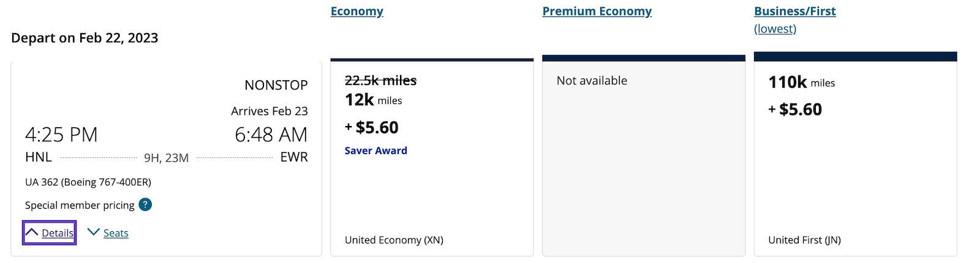This screenshot has height=263, width=980.
Task: Expand the Seats section
Action: [x=116, y=233]
